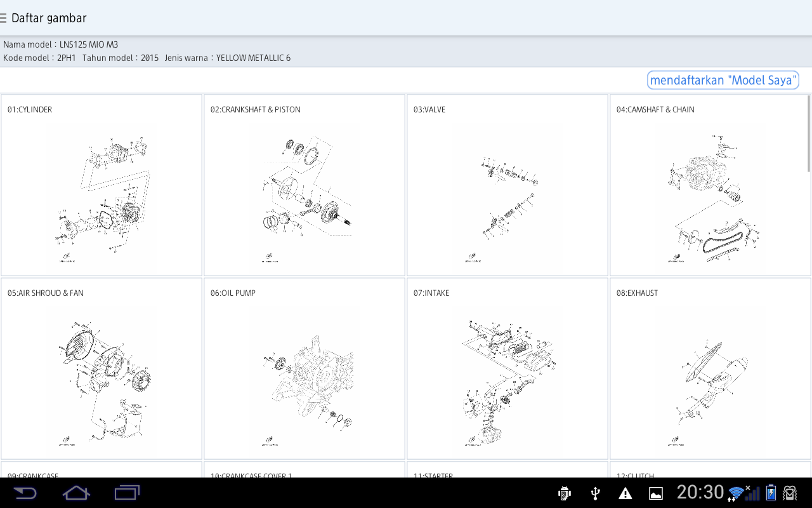Open the 03:VALVE diagram

(507, 185)
